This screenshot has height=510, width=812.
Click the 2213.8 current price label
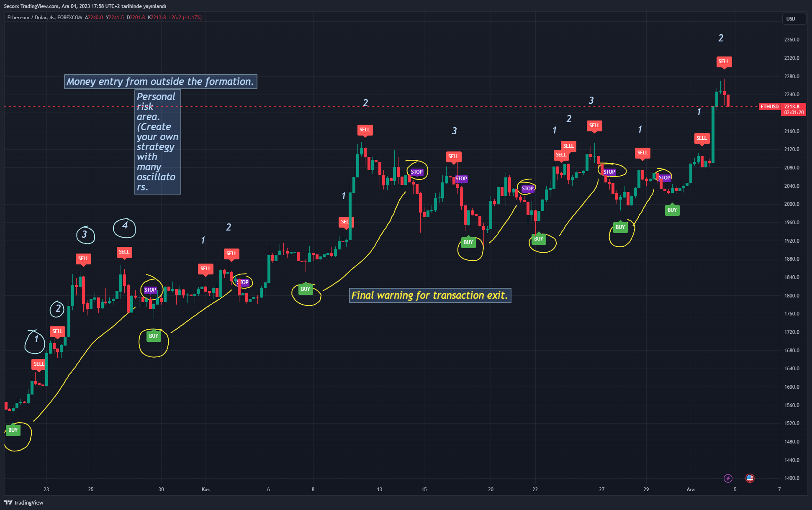click(x=792, y=107)
